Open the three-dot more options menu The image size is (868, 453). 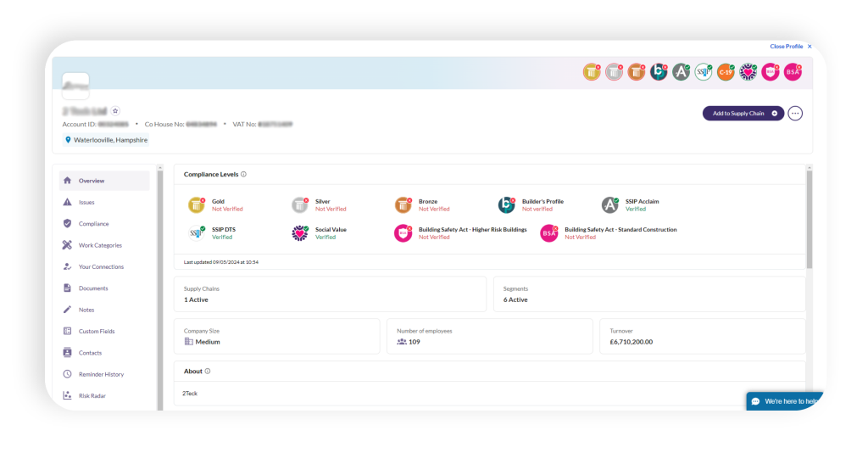pos(795,113)
